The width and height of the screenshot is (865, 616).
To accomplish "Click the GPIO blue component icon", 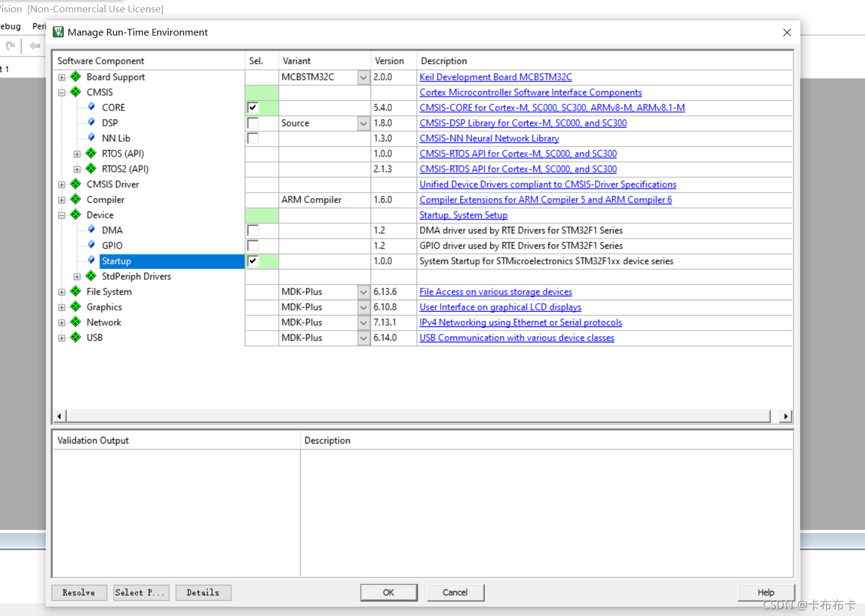I will coord(91,245).
